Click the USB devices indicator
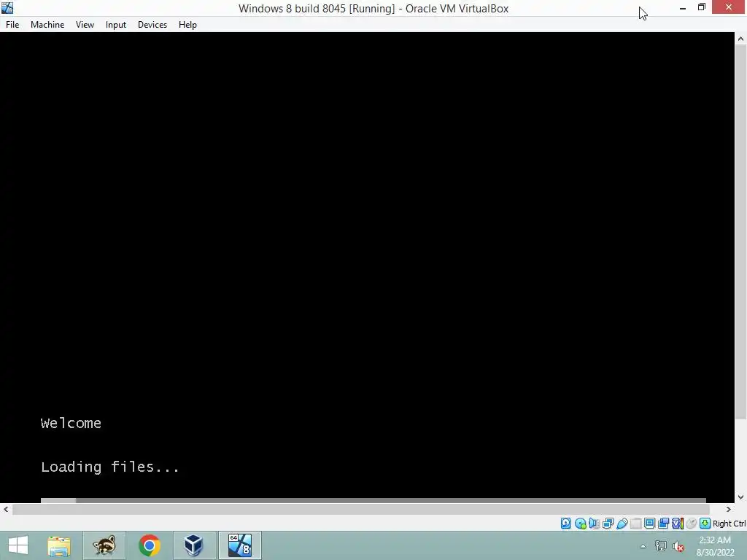The width and height of the screenshot is (747, 560). coord(622,524)
